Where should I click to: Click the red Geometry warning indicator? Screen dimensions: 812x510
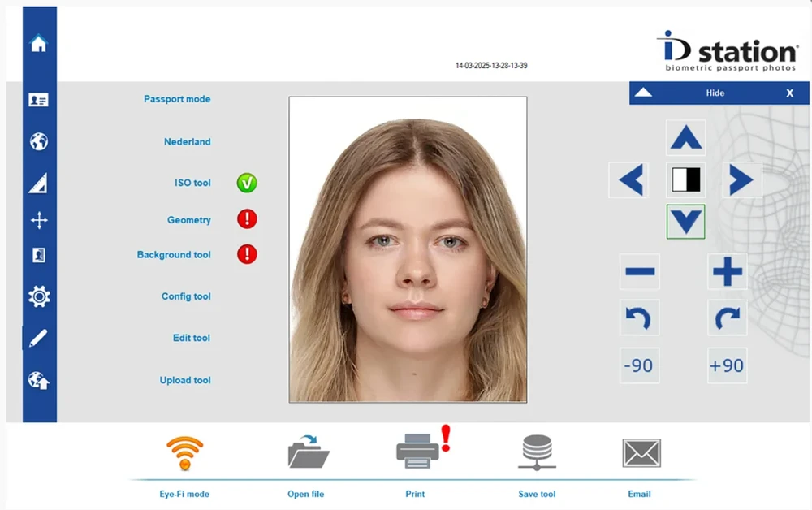click(x=247, y=219)
